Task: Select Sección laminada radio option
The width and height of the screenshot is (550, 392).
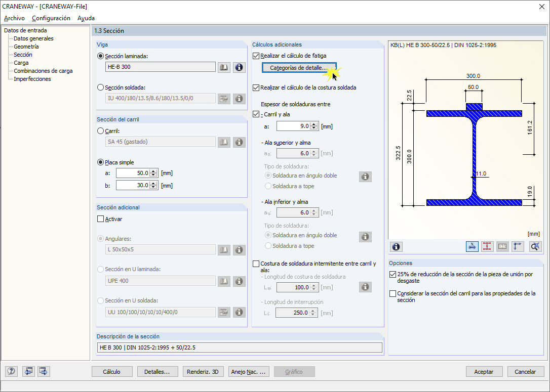Action: (x=101, y=56)
